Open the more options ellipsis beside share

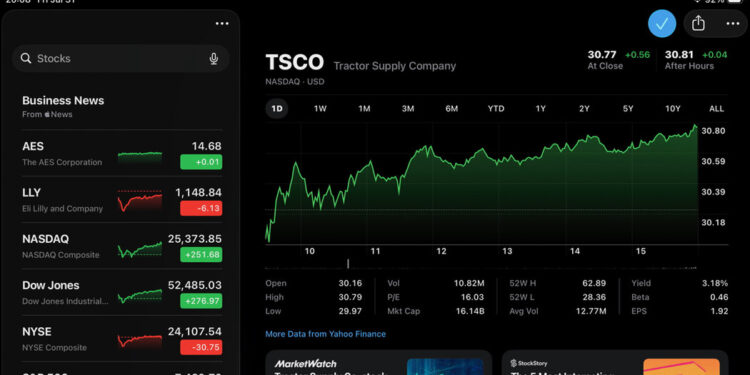(x=733, y=23)
